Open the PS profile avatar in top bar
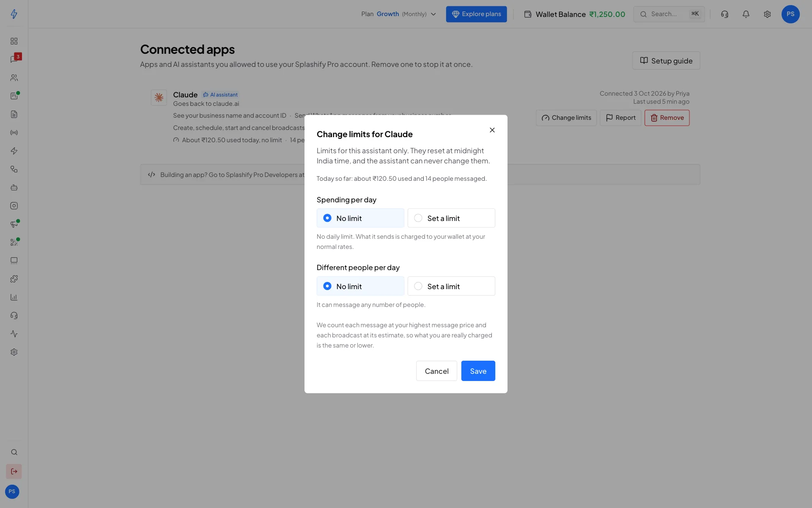The image size is (812, 508). [x=790, y=14]
